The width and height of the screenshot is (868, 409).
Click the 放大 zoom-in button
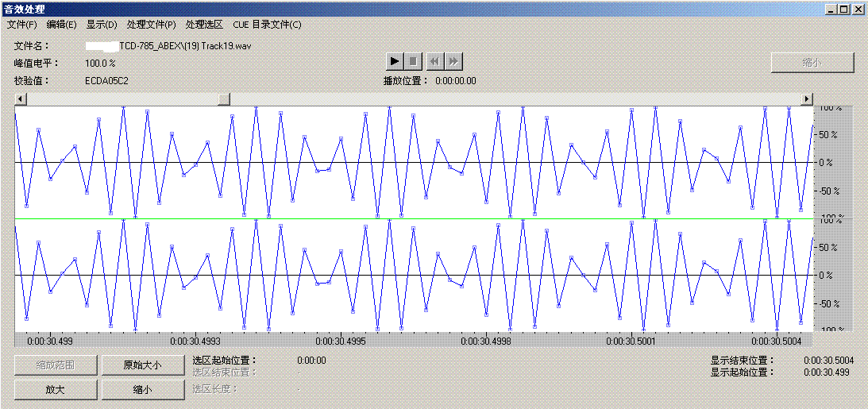(x=56, y=390)
